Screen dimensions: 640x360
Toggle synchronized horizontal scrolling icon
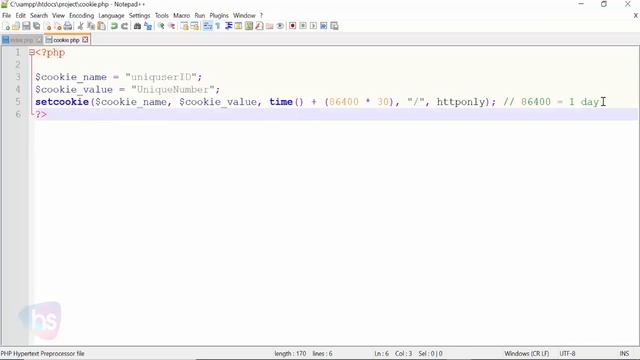tap(195, 26)
